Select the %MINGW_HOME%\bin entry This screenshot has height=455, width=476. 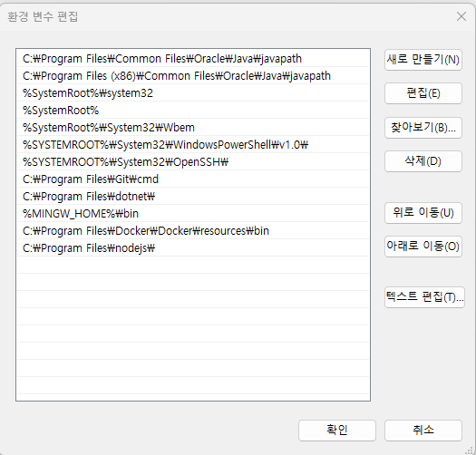click(x=193, y=214)
